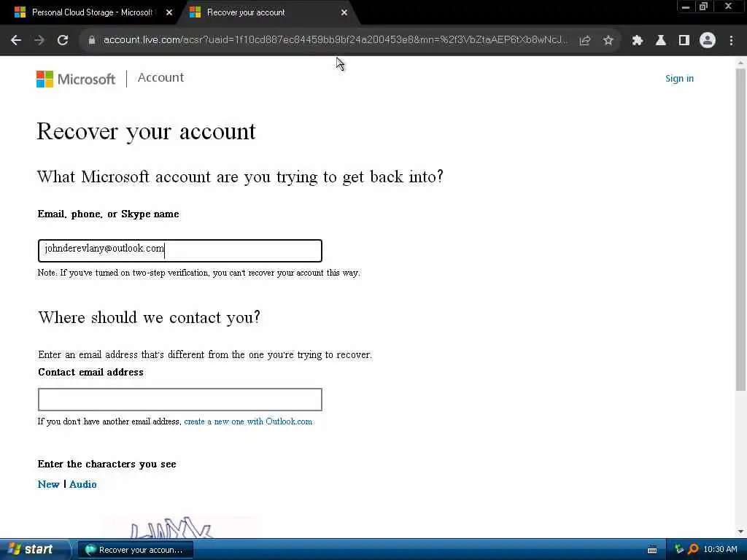747x560 pixels.
Task: Click the network tray icon
Action: pos(679,550)
